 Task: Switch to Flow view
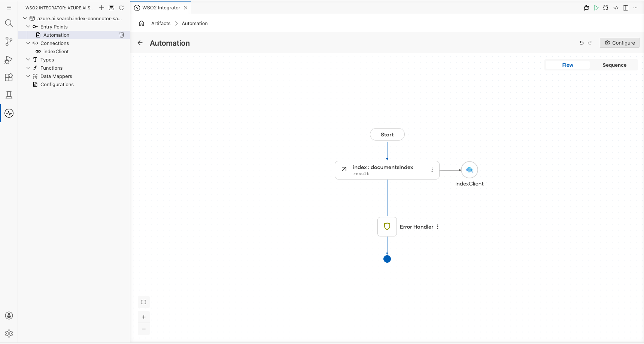click(568, 65)
